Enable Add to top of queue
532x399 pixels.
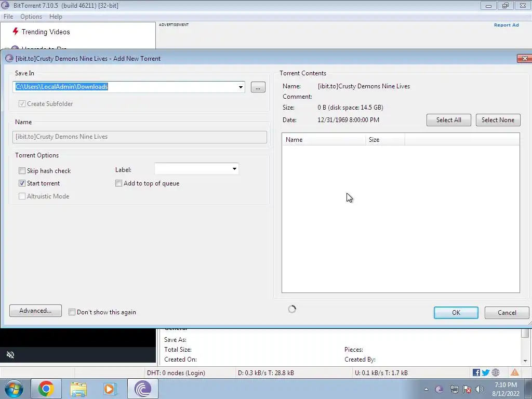click(119, 183)
